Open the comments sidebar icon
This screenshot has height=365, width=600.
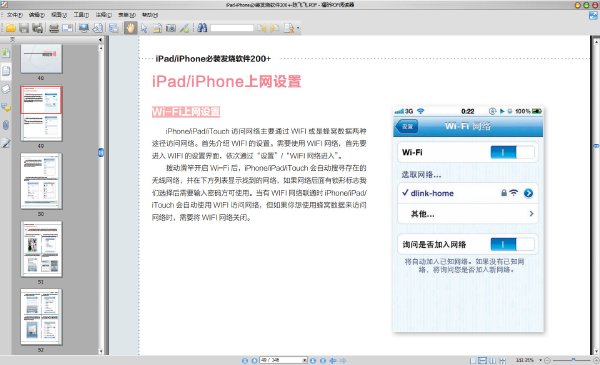pyautogui.click(x=6, y=107)
